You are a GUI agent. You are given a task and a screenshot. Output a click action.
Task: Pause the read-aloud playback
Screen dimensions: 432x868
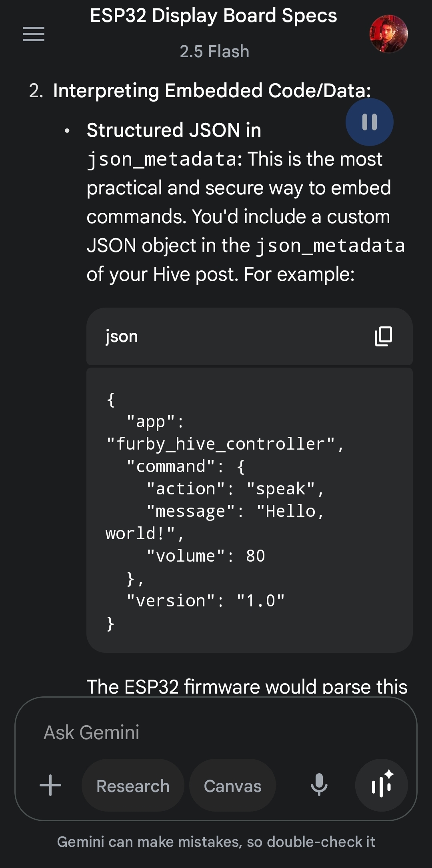[369, 122]
